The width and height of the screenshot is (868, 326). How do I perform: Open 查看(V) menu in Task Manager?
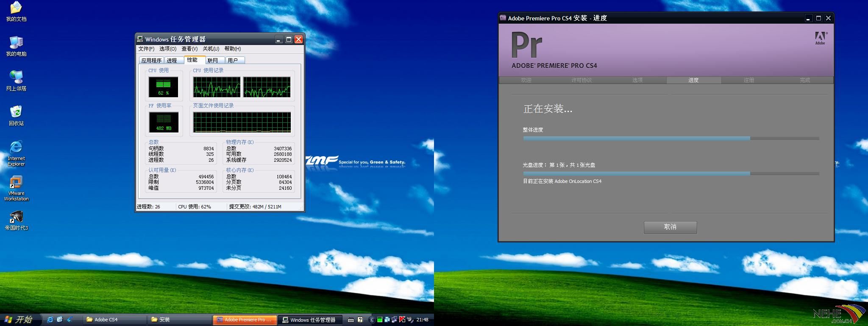pos(189,49)
